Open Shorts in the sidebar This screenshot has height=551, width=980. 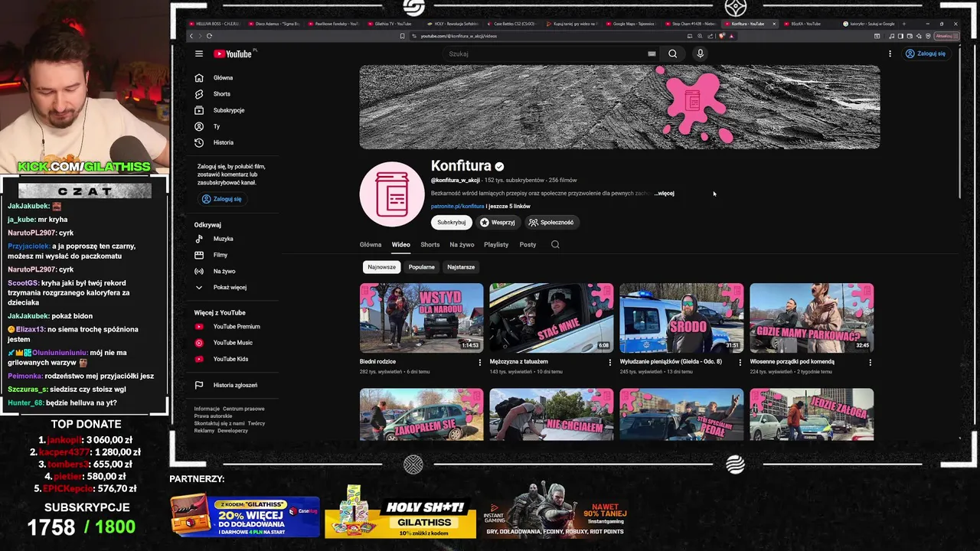[213, 94]
